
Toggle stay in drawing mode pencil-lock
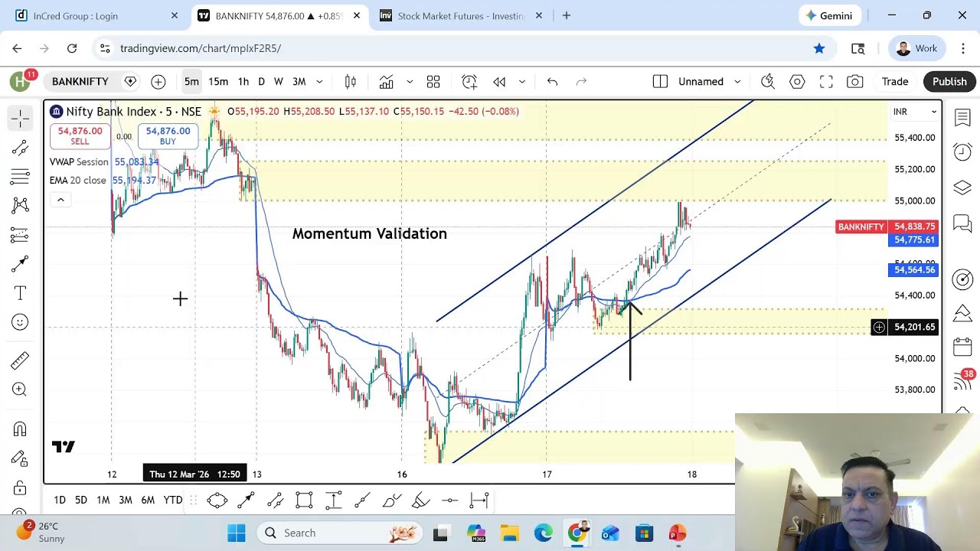tap(20, 458)
